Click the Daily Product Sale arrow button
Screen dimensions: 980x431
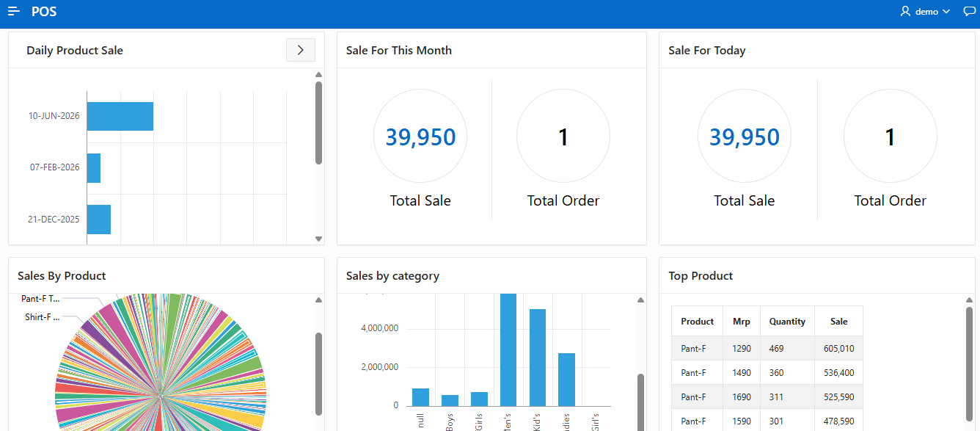coord(301,50)
